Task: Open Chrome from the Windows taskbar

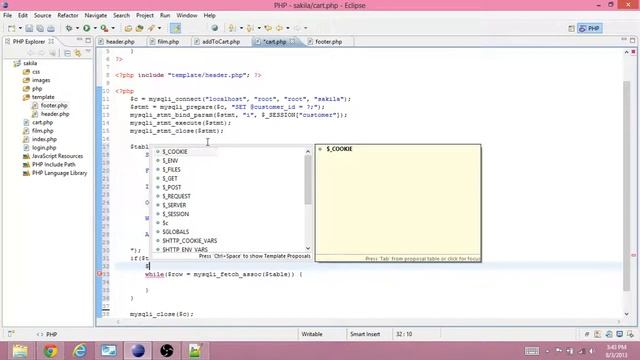Action: (50, 351)
